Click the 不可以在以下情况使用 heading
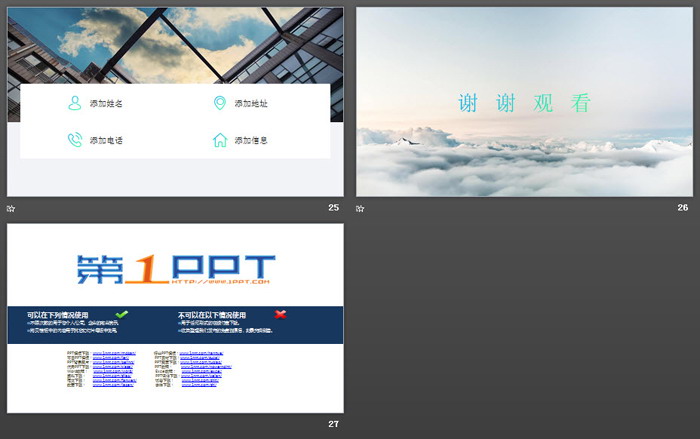700x439 pixels. pos(212,315)
